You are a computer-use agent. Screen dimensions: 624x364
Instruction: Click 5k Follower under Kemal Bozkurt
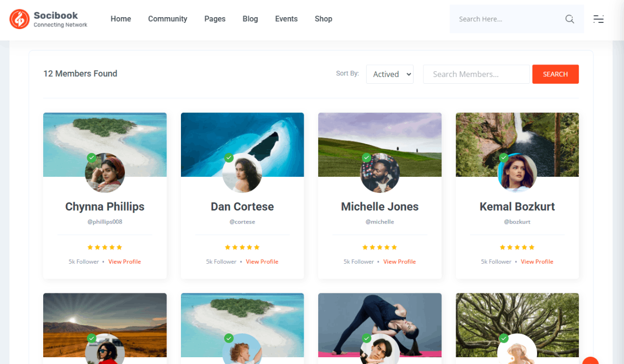coord(496,262)
